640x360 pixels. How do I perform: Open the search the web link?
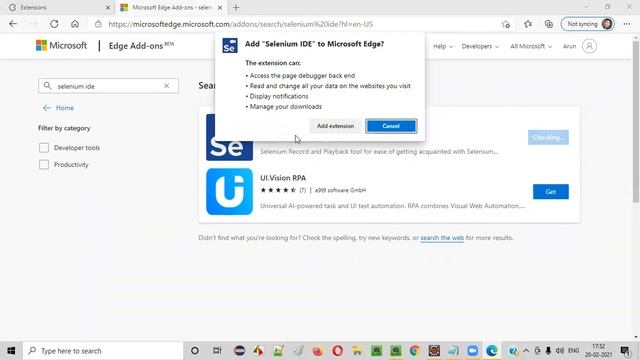(x=442, y=238)
